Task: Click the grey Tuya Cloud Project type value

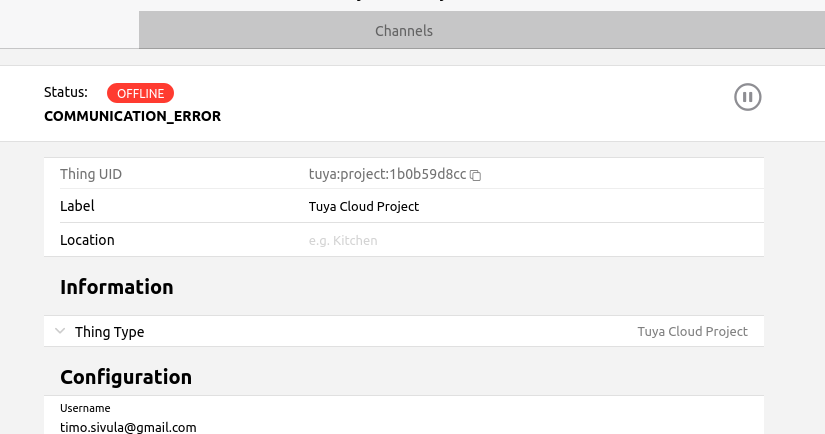Action: coord(692,331)
